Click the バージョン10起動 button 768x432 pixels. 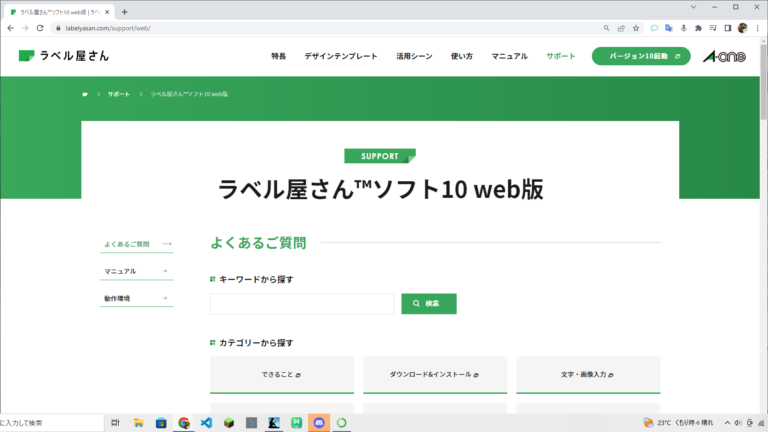coord(640,56)
